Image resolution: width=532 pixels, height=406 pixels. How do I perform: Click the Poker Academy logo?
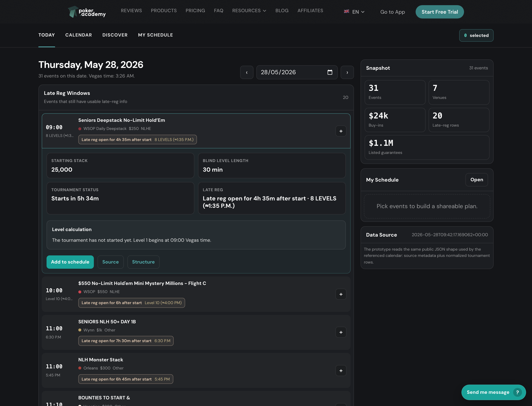(87, 12)
